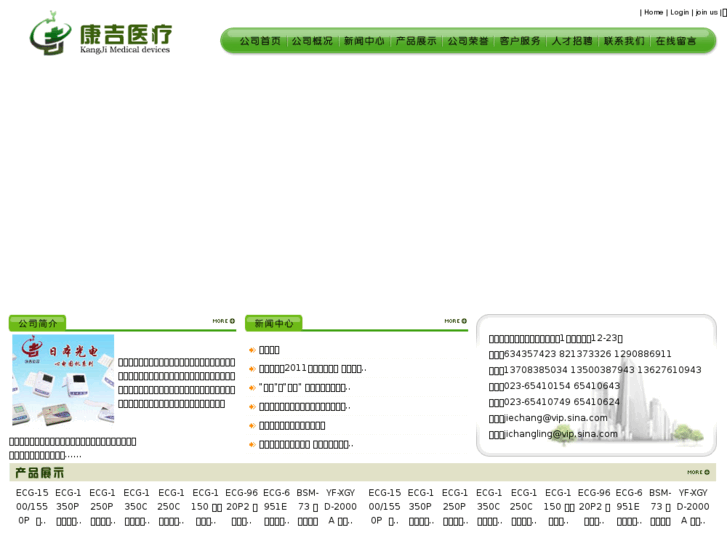
Task: Click the join us link
Action: click(706, 13)
